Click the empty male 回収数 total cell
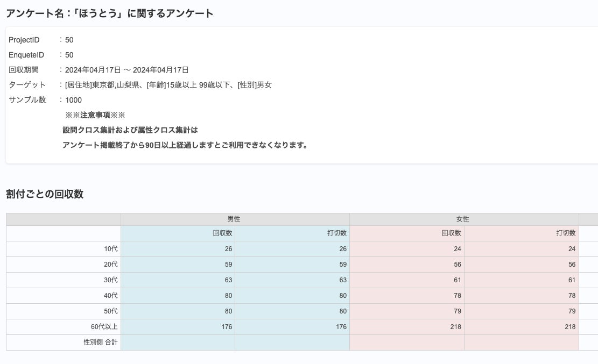This screenshot has width=598, height=364. point(178,342)
